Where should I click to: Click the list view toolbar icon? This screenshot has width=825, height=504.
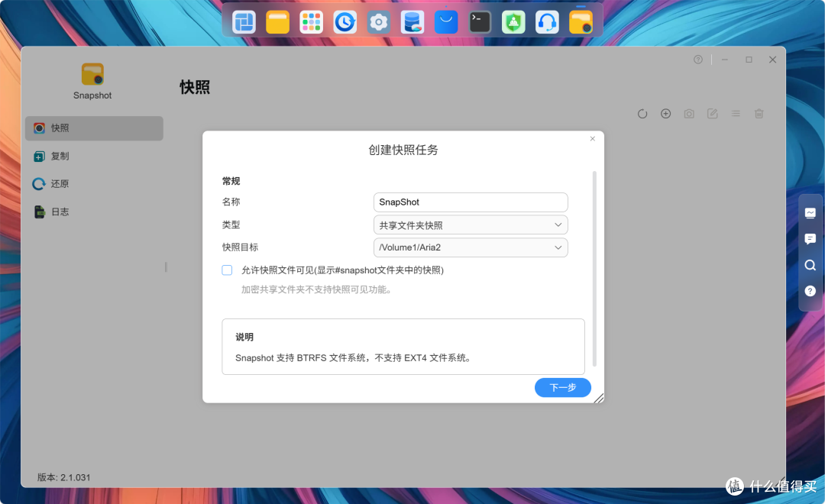736,114
